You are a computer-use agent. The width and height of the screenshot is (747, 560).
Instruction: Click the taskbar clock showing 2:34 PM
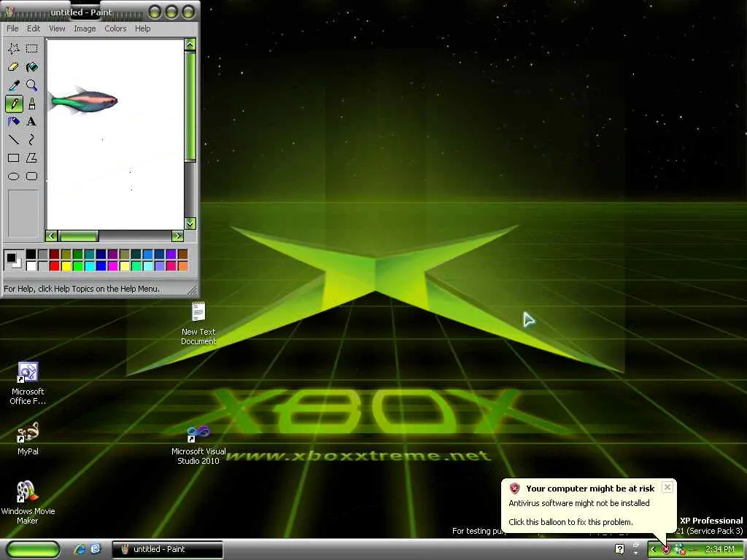click(719, 549)
